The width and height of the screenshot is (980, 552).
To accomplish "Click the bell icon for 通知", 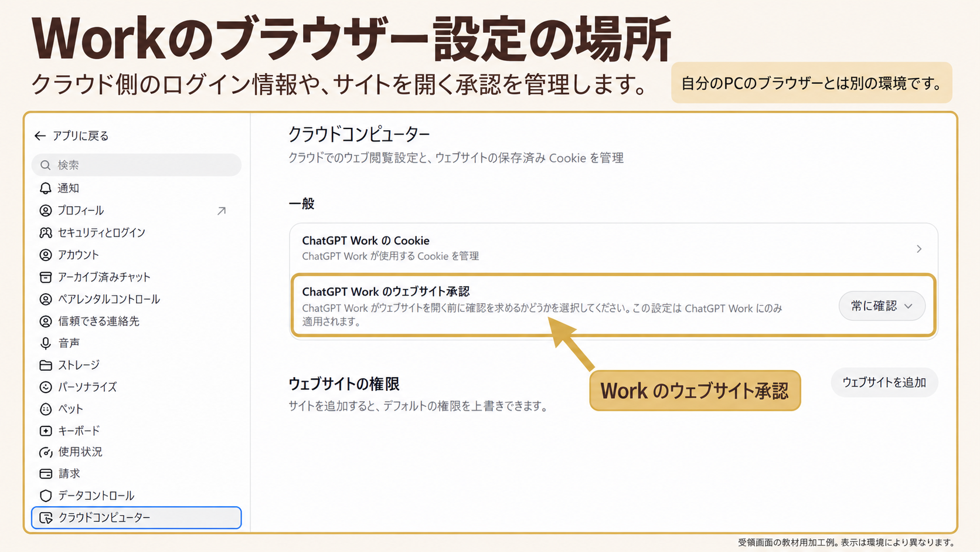I will click(x=46, y=188).
